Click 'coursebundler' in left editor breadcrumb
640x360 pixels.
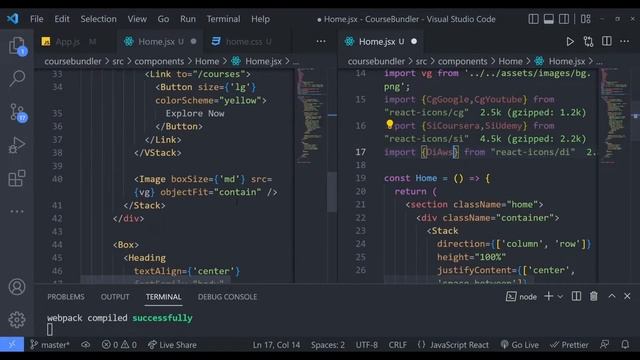[x=73, y=61]
